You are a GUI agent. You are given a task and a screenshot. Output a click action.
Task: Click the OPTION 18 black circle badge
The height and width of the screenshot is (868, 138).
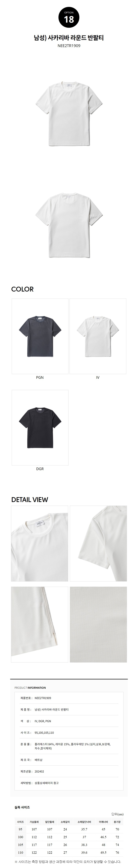[x=69, y=18]
